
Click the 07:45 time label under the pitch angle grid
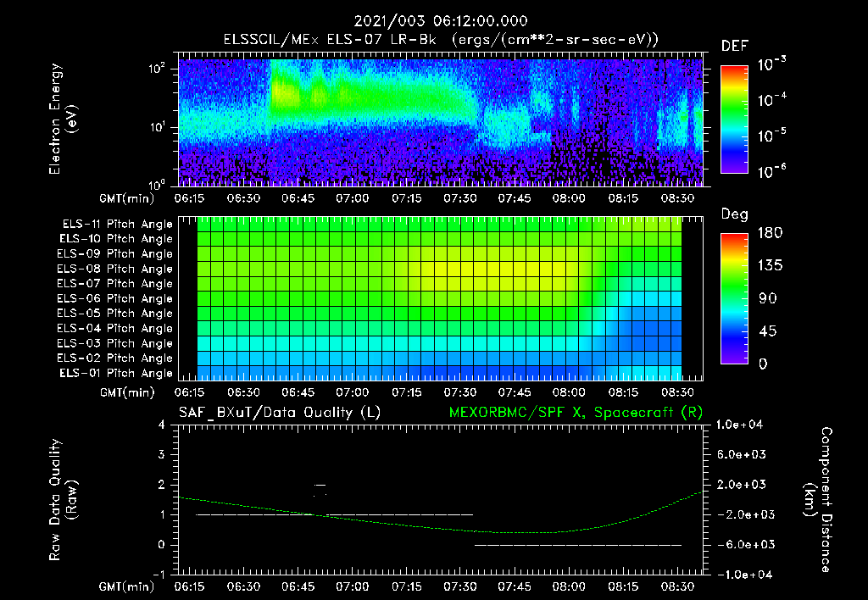click(x=515, y=392)
